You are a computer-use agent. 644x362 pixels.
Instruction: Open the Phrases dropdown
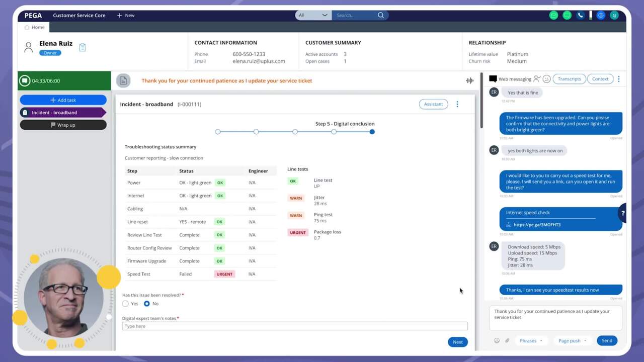531,340
